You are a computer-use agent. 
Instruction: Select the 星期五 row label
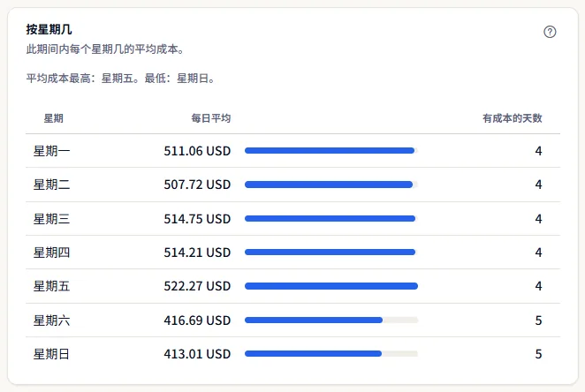pos(51,286)
